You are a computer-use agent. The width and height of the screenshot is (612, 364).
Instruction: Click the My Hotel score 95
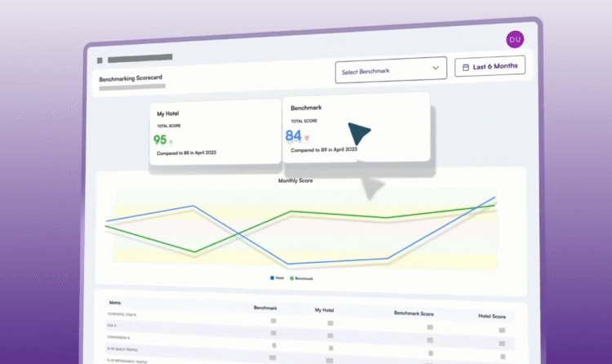click(160, 140)
